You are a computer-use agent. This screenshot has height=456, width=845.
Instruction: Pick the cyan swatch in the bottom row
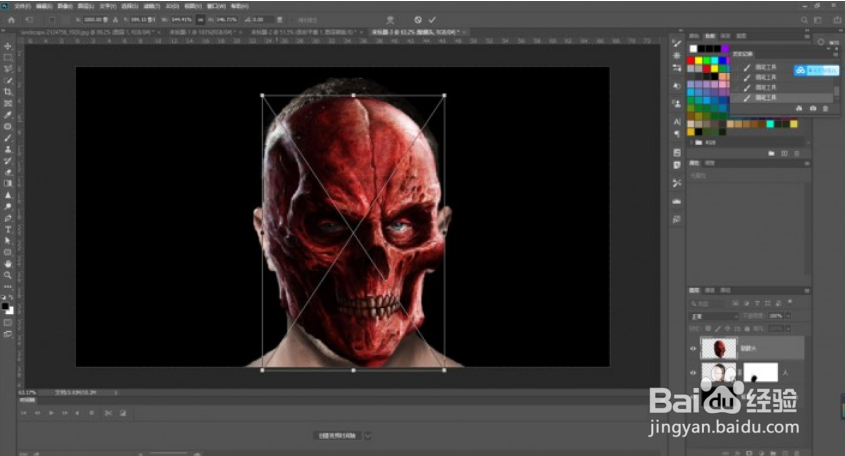770,124
